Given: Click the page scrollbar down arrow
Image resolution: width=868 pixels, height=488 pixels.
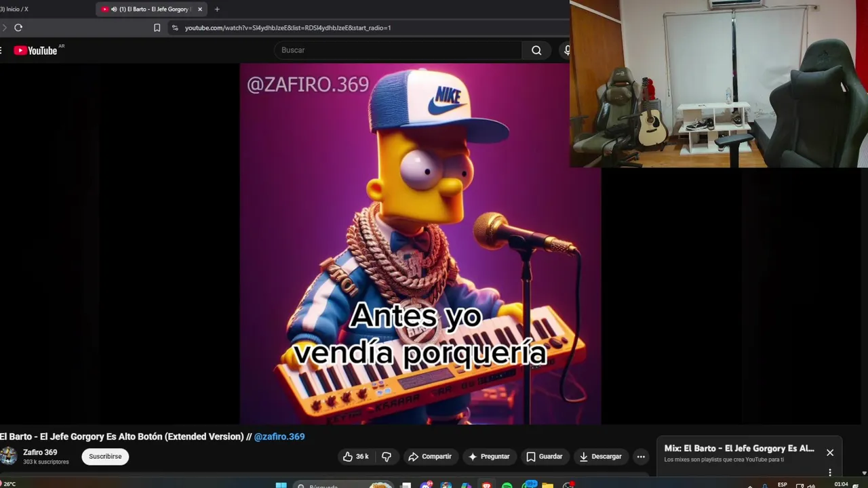Looking at the screenshot, I should point(864,472).
